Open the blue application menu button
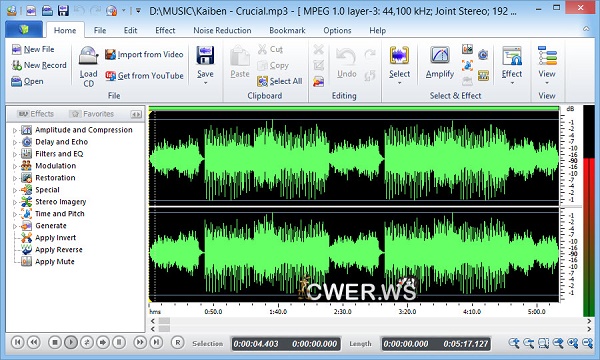Viewport: 600px width, 360px height. (24, 29)
